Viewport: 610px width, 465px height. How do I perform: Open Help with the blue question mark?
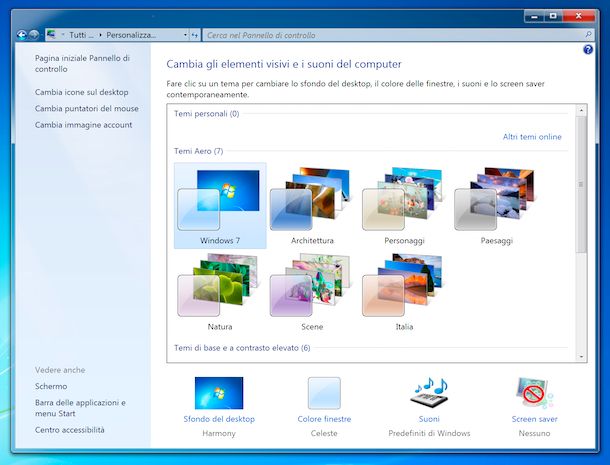[x=588, y=49]
